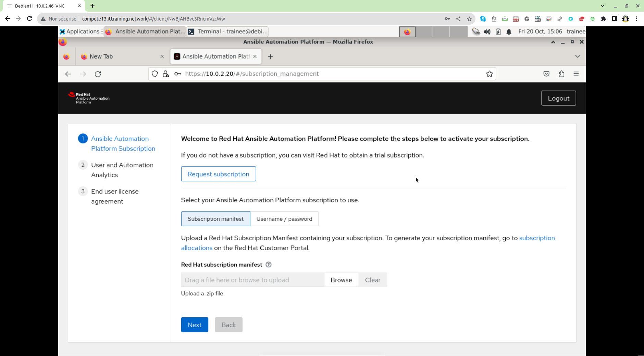Open Chrome extensions puzzle icon
Image resolution: width=644 pixels, height=356 pixels.
coord(604,19)
